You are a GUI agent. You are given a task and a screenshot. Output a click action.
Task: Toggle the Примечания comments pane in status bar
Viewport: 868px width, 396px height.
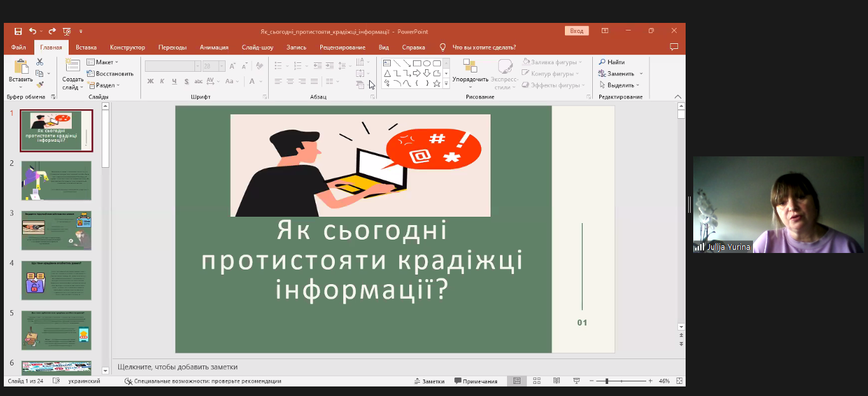point(476,381)
